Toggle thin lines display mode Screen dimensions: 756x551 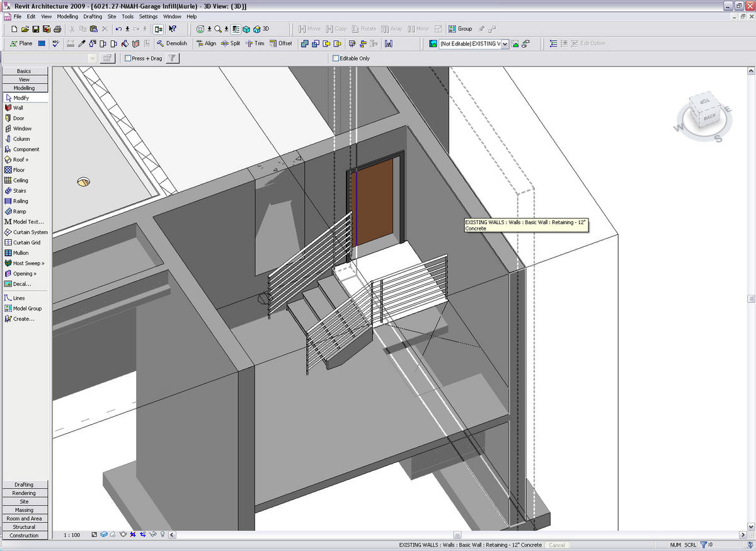pyautogui.click(x=236, y=29)
